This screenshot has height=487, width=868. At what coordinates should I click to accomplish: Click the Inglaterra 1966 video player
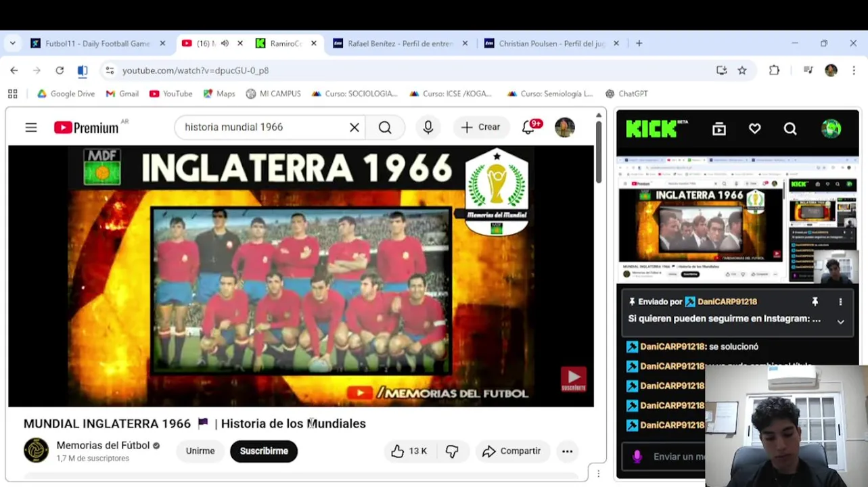coord(301,277)
